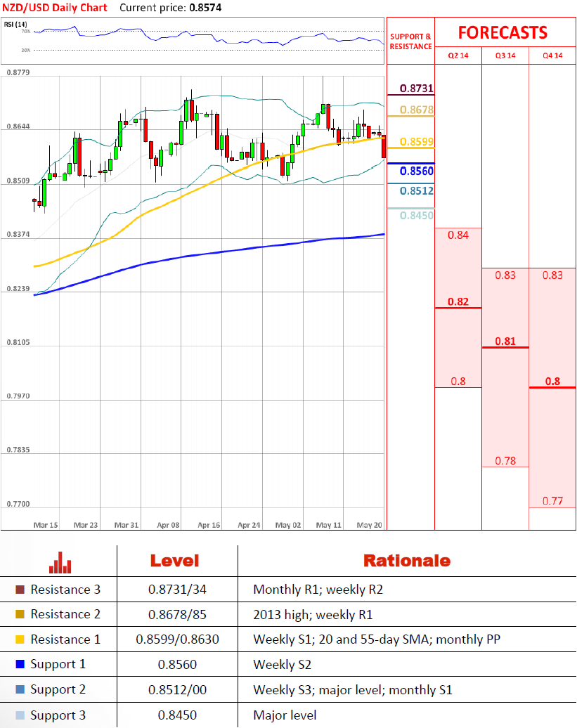Click the 0.8599/0.8630 level cell
The image size is (577, 728).
pos(177,639)
